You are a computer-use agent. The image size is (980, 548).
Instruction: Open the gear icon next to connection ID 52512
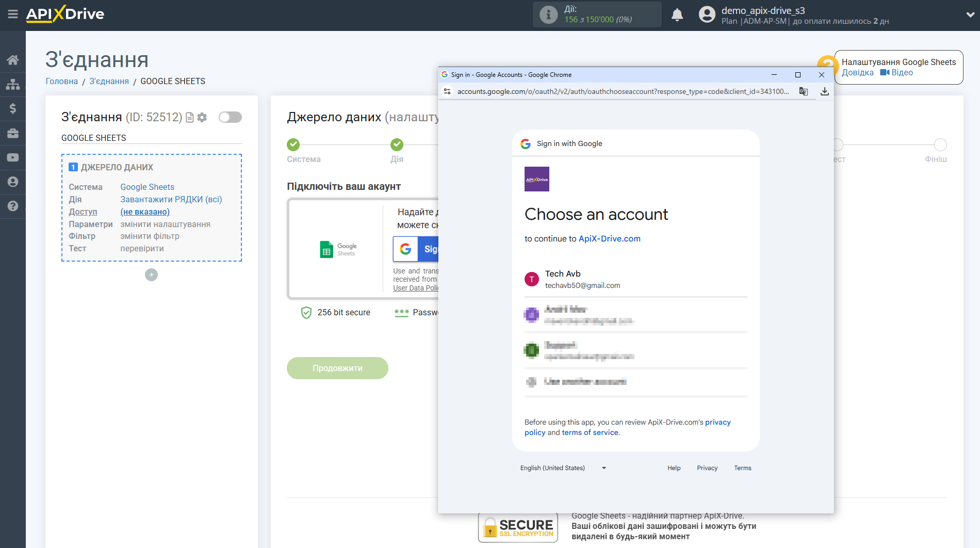202,118
